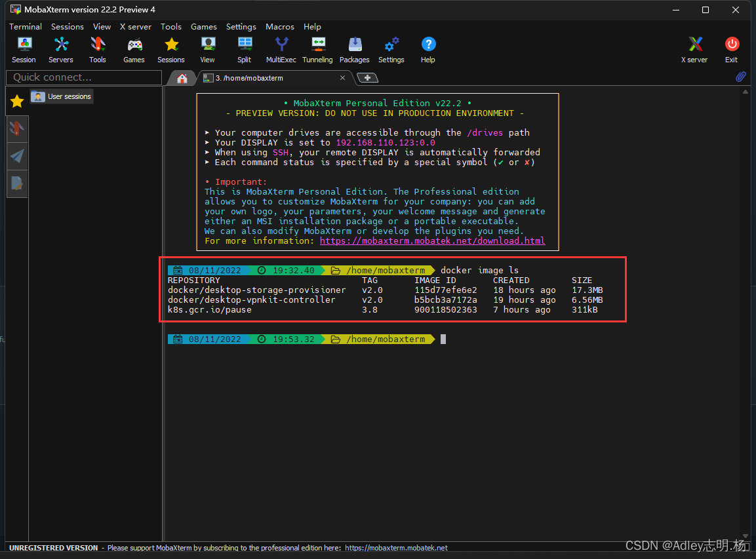Open the Servers toolbar icon
The image size is (756, 559).
pyautogui.click(x=61, y=50)
